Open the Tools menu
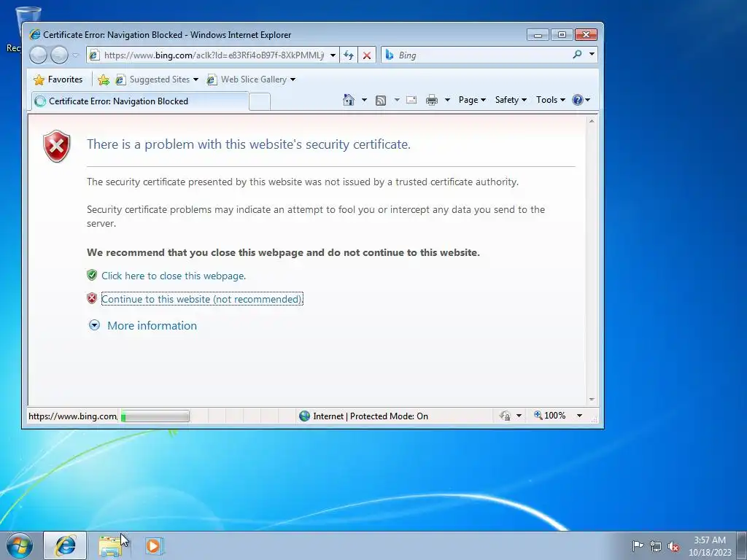Viewport: 747px width, 560px height. (x=551, y=100)
